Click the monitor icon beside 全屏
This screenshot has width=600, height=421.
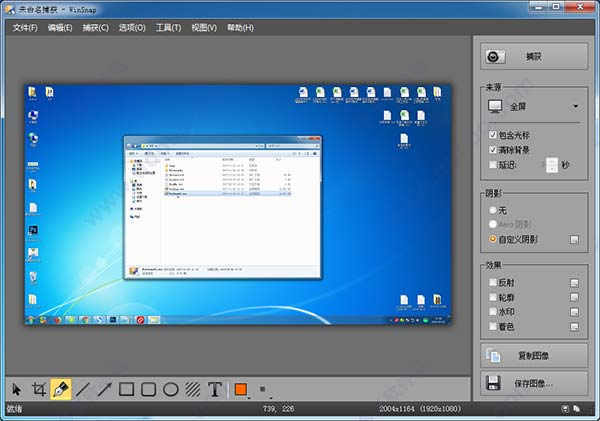coord(495,106)
